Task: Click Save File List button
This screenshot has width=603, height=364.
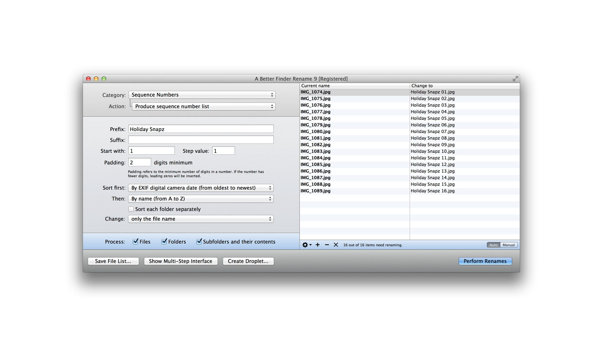Action: [113, 261]
